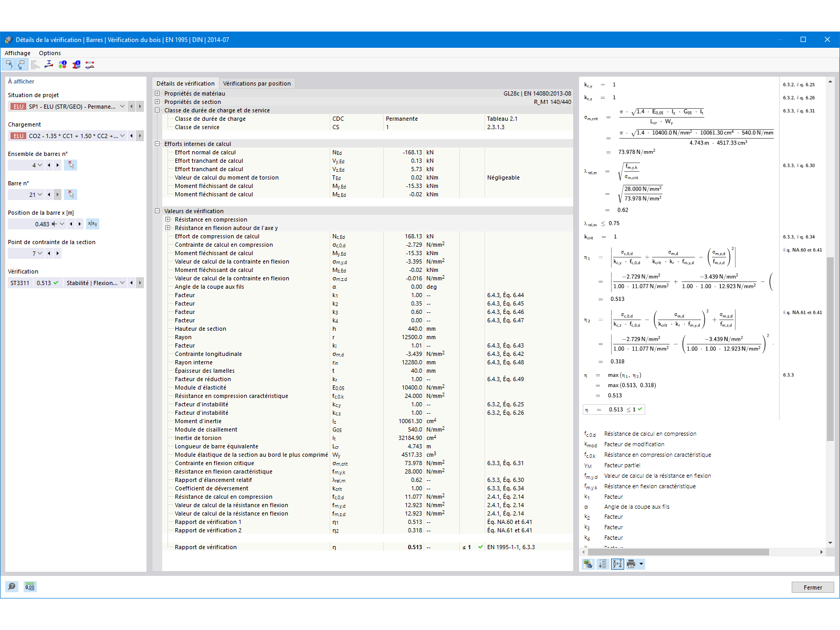
Task: Select the Rapport de vérification 1 row
Action: [x=367, y=522]
